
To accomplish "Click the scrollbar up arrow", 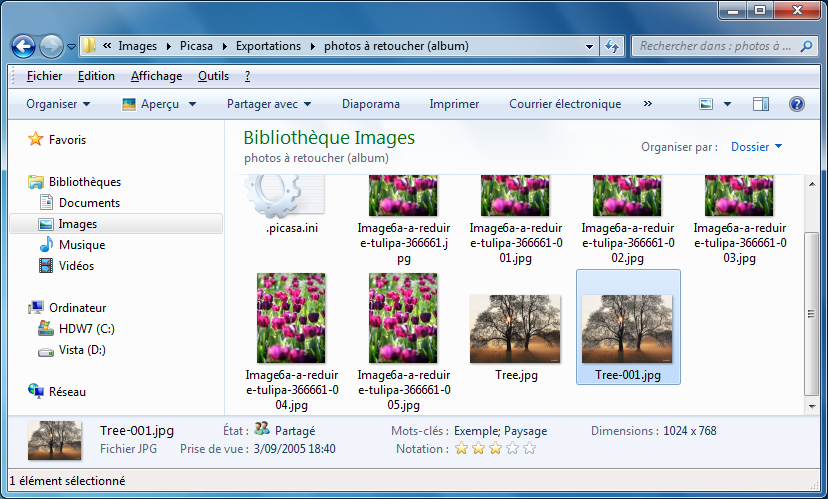I will 812,184.
